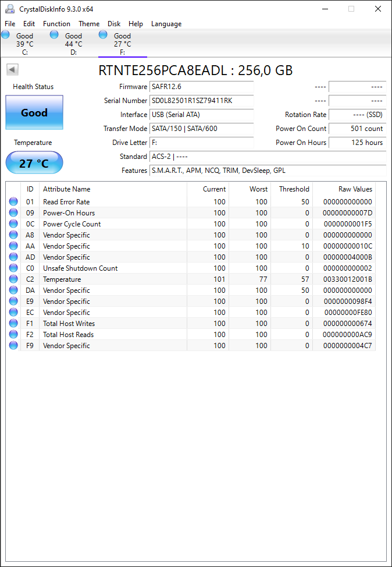Open the Function menu

[56, 24]
